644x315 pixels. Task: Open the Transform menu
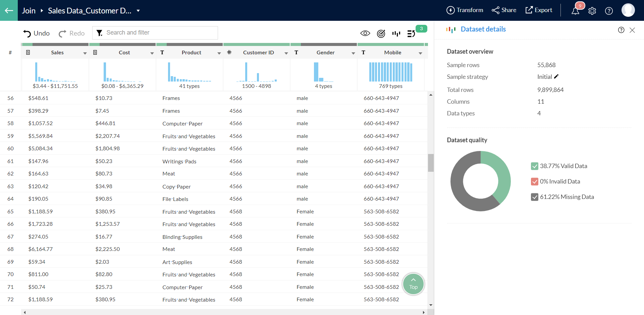[x=465, y=10]
